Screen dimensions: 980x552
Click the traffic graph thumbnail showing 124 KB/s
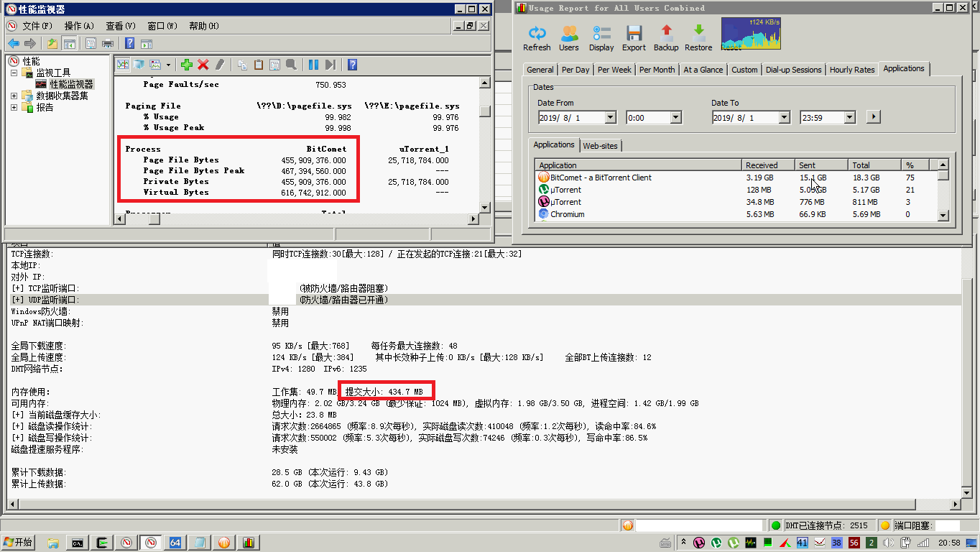(x=751, y=33)
